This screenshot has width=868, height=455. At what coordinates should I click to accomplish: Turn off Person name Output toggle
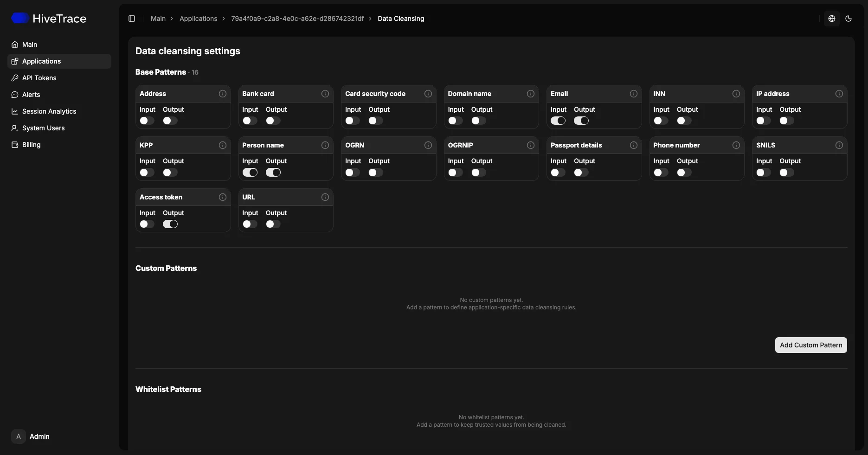point(273,173)
